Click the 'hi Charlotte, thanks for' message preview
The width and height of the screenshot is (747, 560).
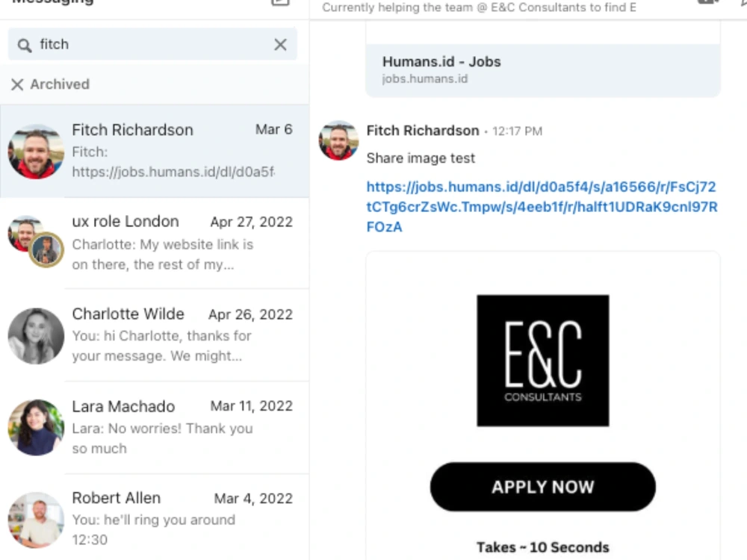161,346
